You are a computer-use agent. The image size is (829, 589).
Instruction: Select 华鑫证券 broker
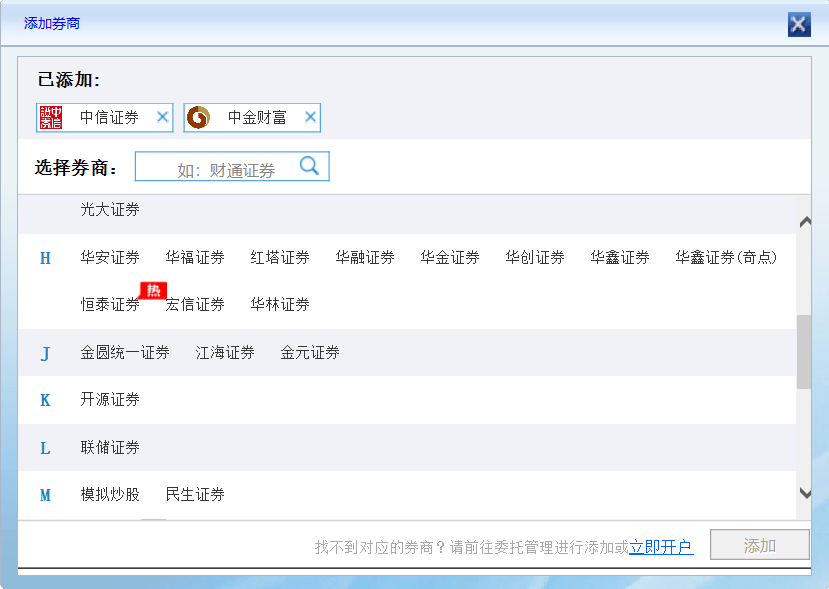click(620, 257)
